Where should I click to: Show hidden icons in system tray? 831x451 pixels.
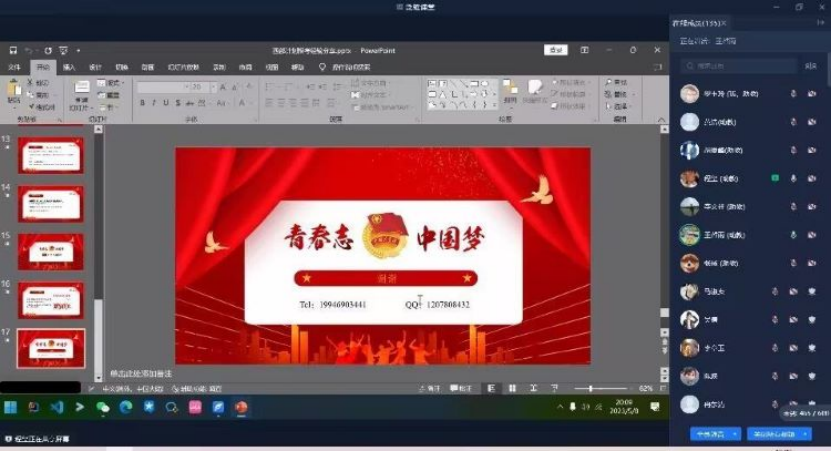[x=560, y=407]
